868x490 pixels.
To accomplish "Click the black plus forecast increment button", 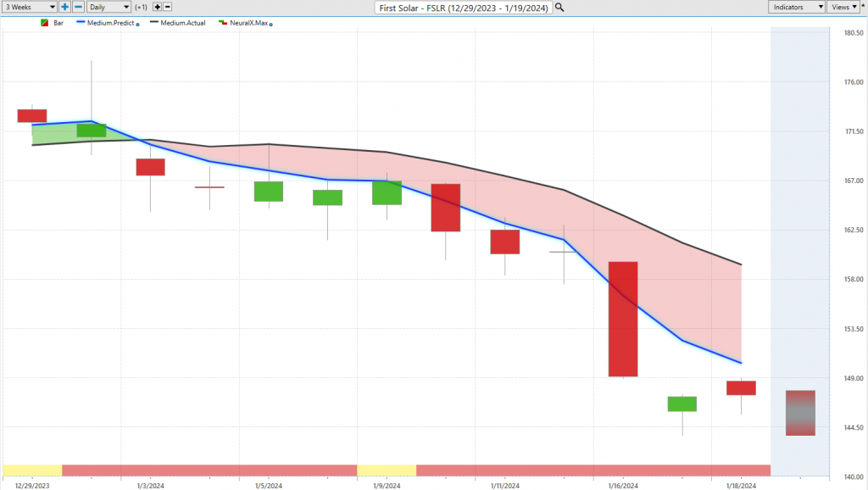I will 157,7.
